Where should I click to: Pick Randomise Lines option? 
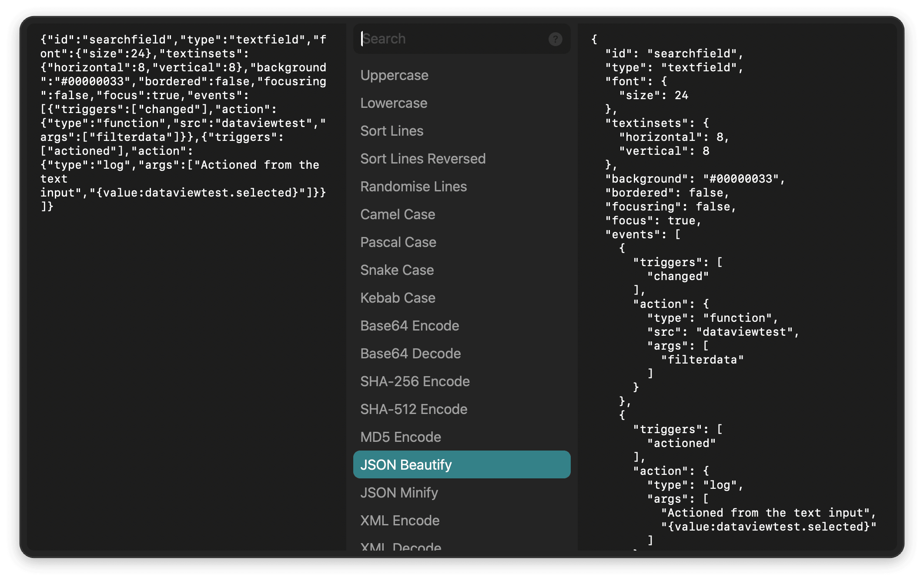(x=462, y=187)
